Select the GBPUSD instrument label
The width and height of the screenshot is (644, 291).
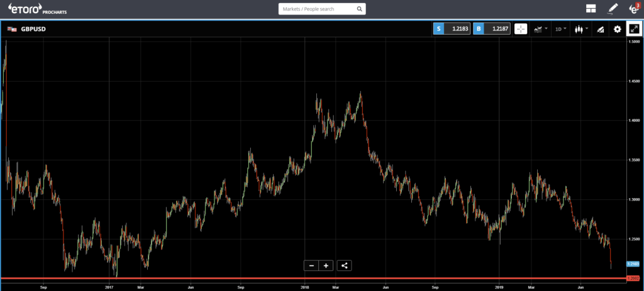33,30
